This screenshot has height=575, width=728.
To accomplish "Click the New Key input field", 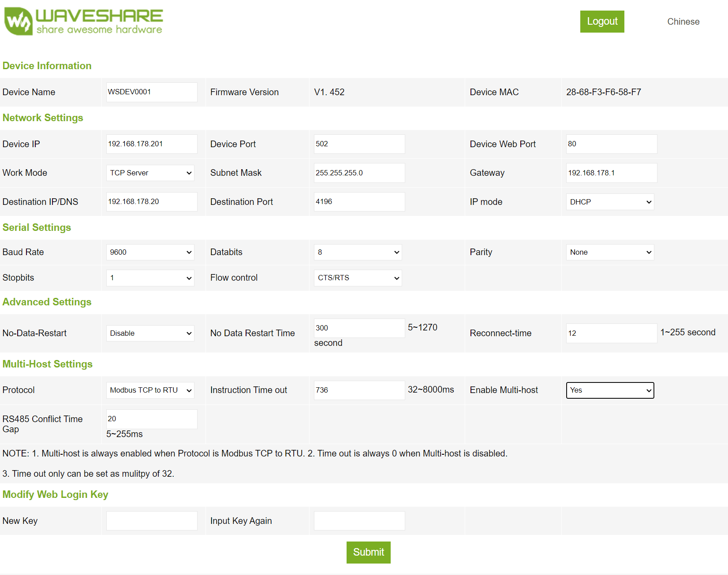I will click(x=151, y=521).
